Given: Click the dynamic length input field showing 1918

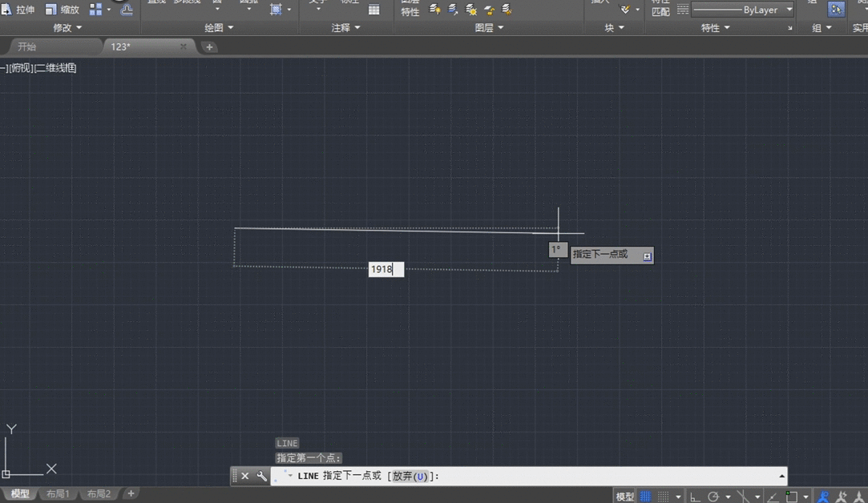Looking at the screenshot, I should (x=386, y=269).
